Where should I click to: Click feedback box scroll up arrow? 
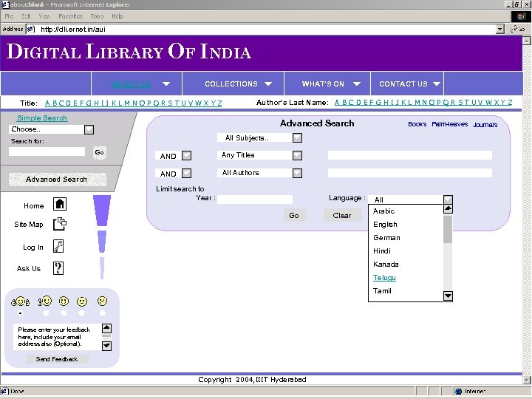(106, 328)
